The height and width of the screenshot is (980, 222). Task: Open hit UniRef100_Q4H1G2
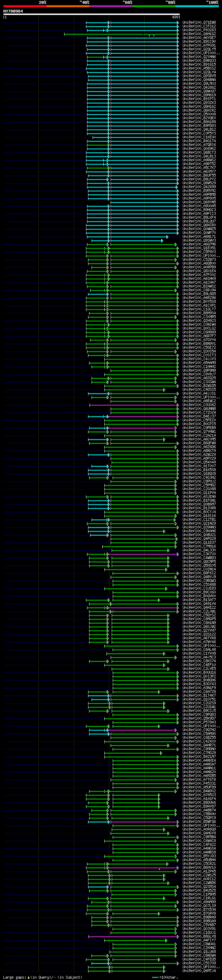pyautogui.click(x=199, y=34)
